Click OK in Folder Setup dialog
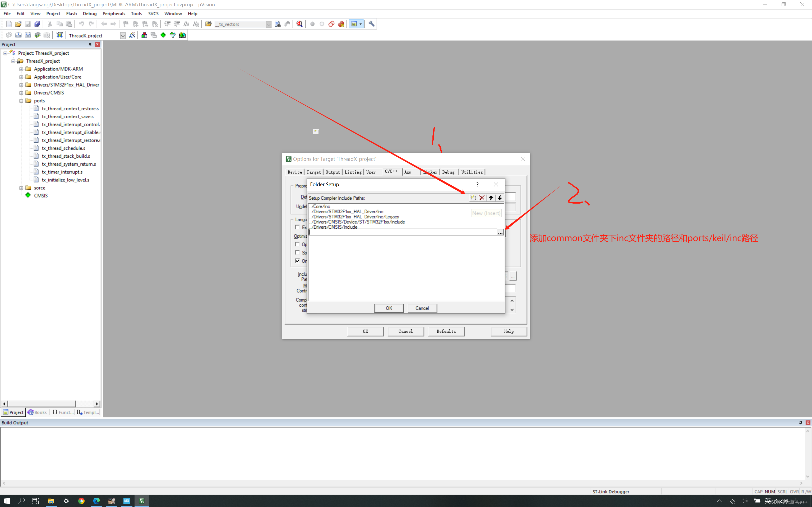 coord(389,308)
